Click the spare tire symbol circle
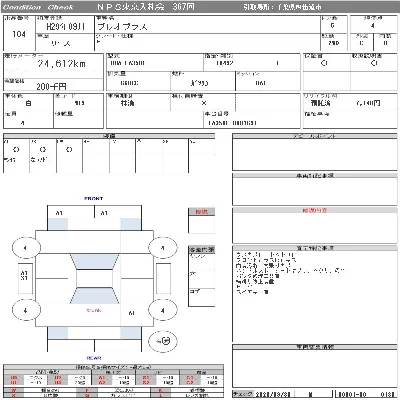 pos(163,341)
